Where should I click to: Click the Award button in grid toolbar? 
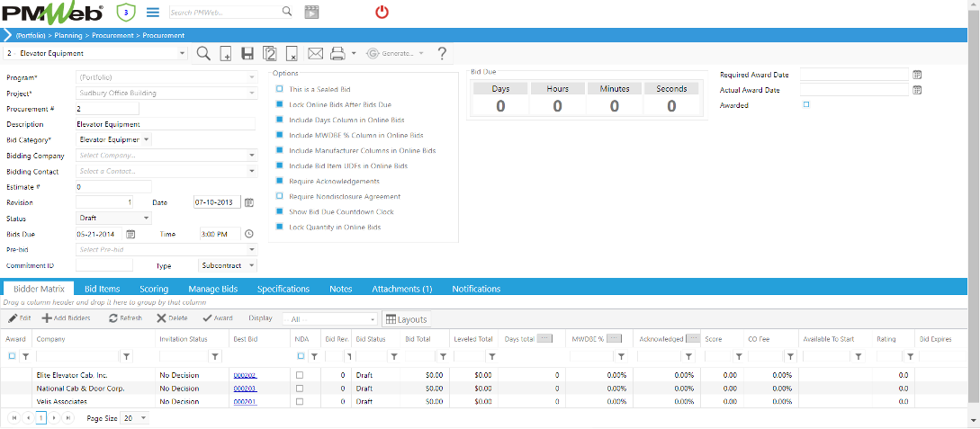(x=218, y=318)
